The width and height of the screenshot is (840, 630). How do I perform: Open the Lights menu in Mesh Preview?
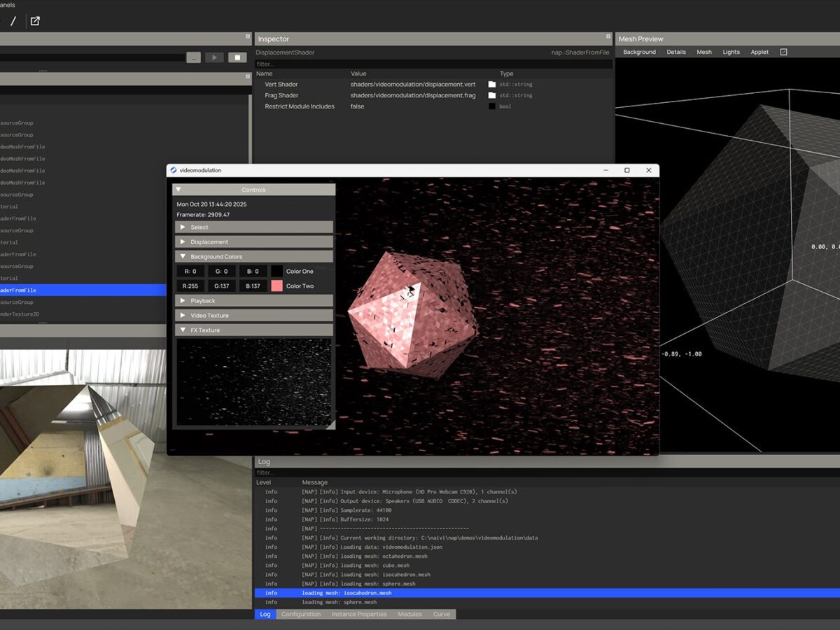[731, 52]
